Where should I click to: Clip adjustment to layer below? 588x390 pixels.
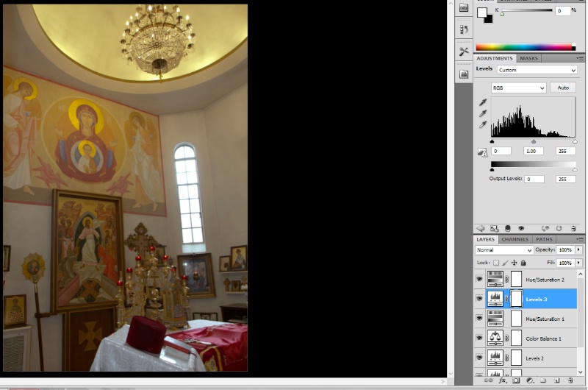click(x=508, y=228)
